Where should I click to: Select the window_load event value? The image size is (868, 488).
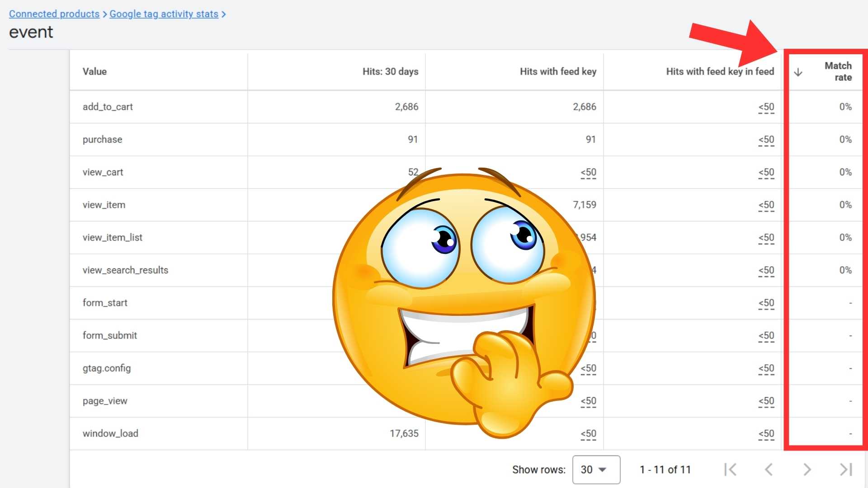[x=110, y=433]
